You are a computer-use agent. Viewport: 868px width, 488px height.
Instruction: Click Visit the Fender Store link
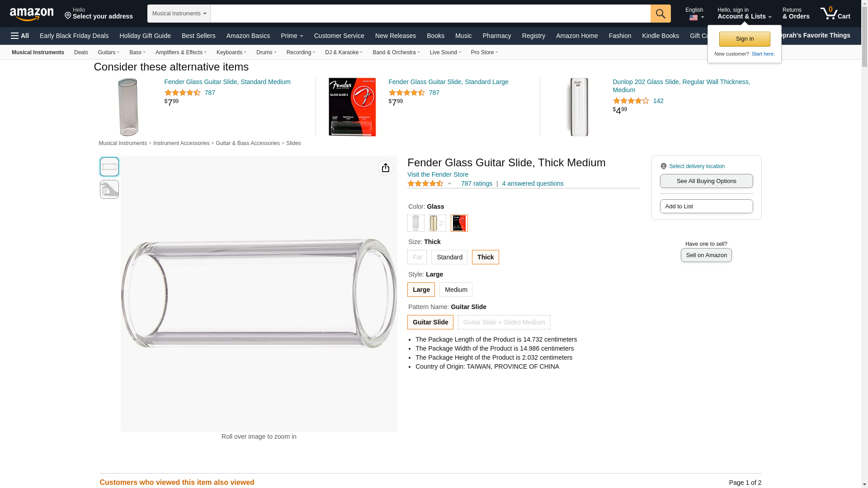point(438,174)
